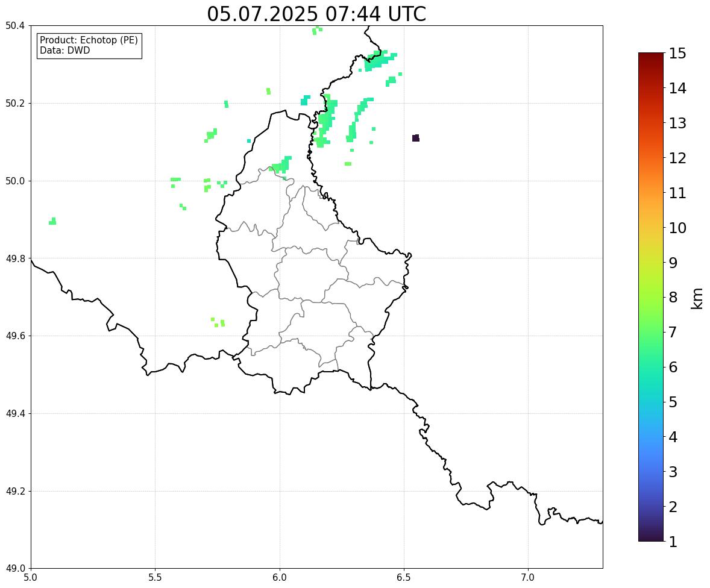Viewport: 710px width, 588px height.
Task: Click the longitude tick label 6.0
Action: [x=280, y=578]
